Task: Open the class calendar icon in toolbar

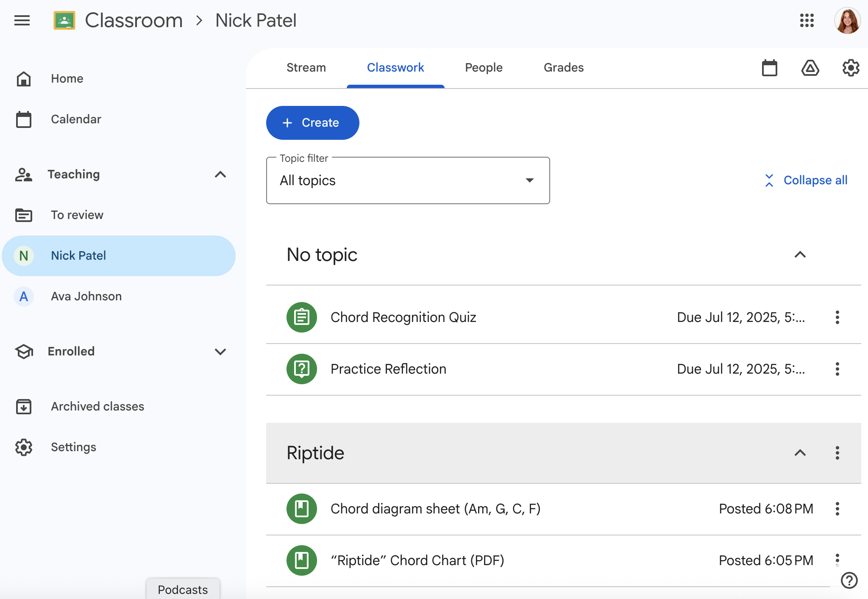Action: click(x=769, y=68)
